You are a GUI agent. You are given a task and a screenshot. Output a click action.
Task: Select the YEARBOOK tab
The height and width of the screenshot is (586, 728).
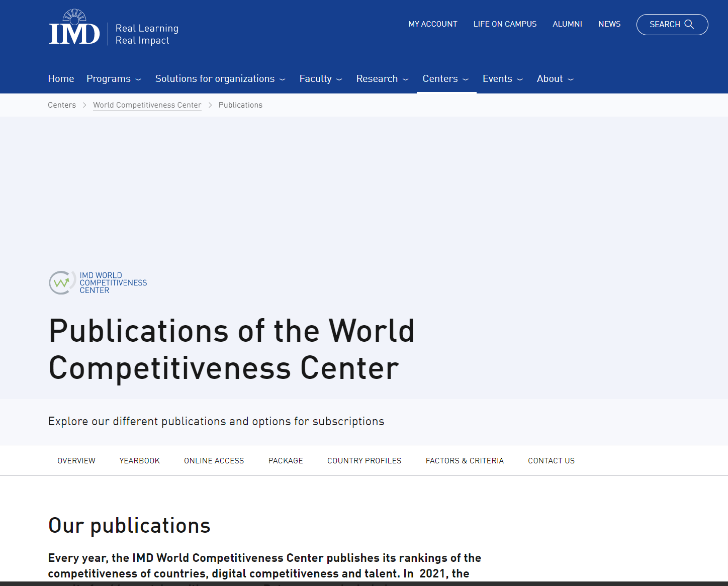(x=140, y=461)
